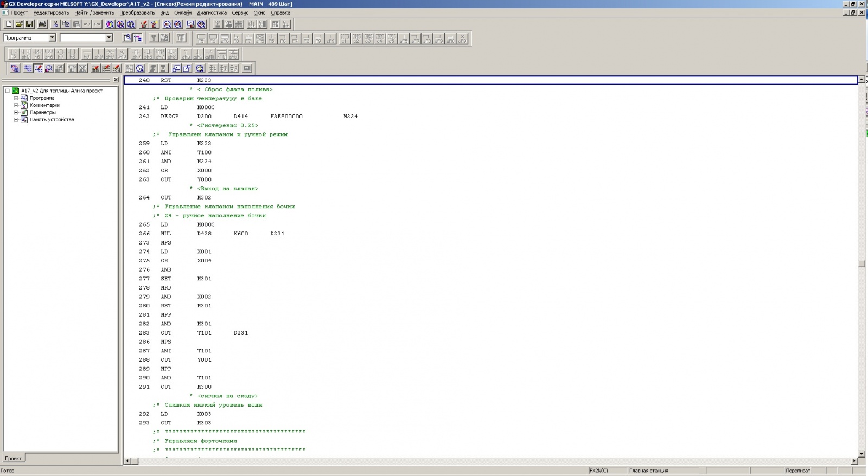Click the F10 ladder symbol icon

pos(221,54)
